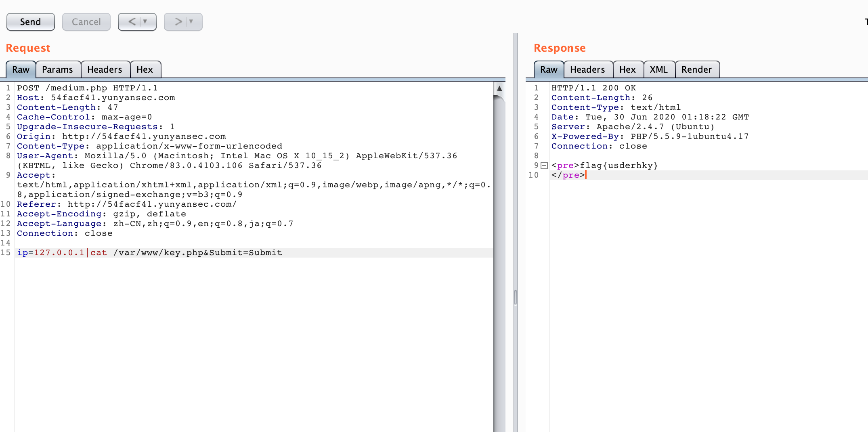Click the request Content-Length: 47 line

67,107
